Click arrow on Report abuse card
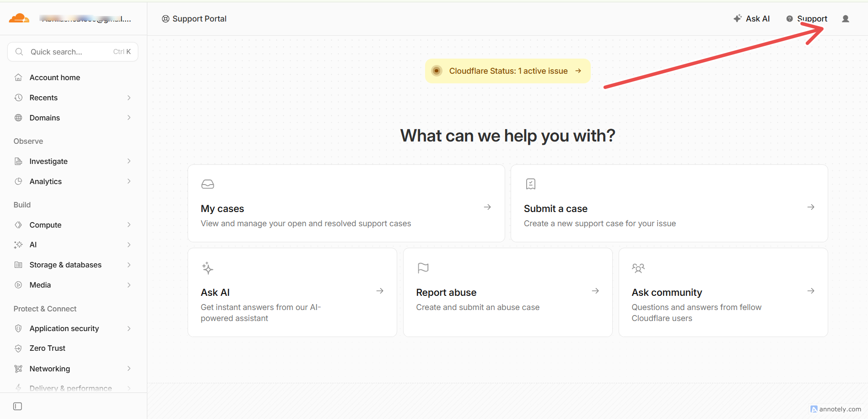This screenshot has width=868, height=419. click(595, 291)
